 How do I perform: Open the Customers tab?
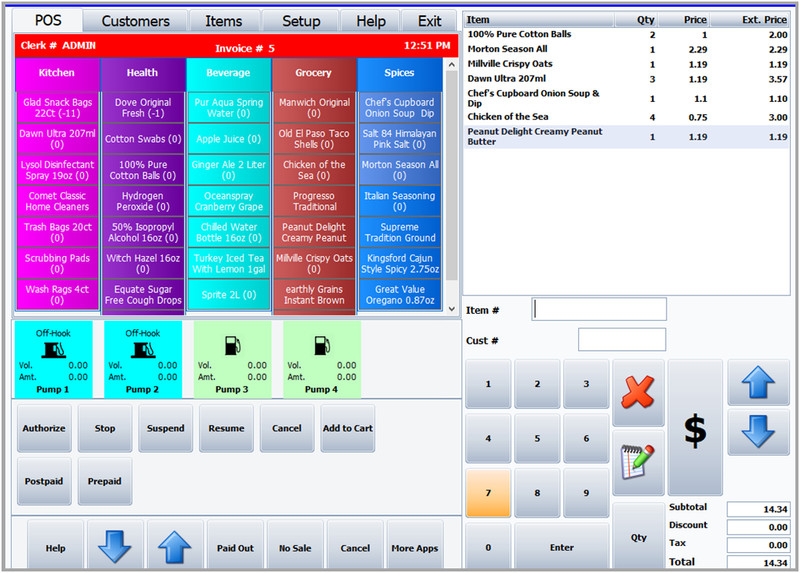[x=136, y=21]
